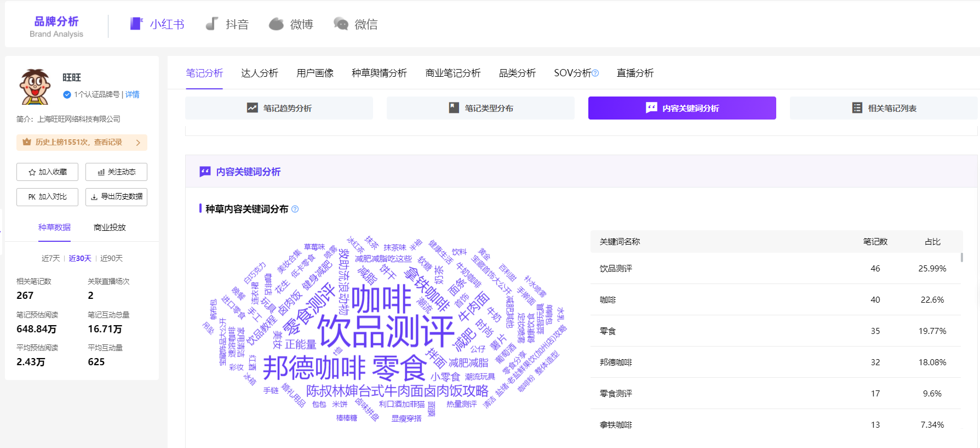Image resolution: width=980 pixels, height=448 pixels.
Task: Click the 品牌分析 Brand Analysis logo
Action: tap(56, 26)
